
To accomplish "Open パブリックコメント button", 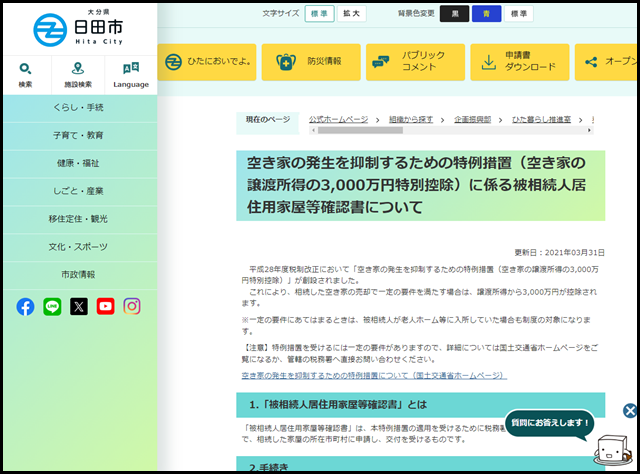I will coord(416,62).
